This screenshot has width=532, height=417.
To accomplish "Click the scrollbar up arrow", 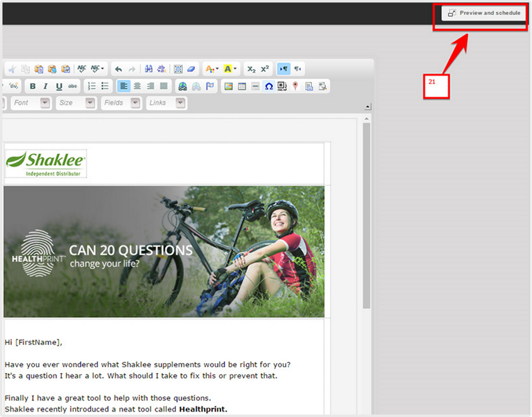I will [366, 119].
